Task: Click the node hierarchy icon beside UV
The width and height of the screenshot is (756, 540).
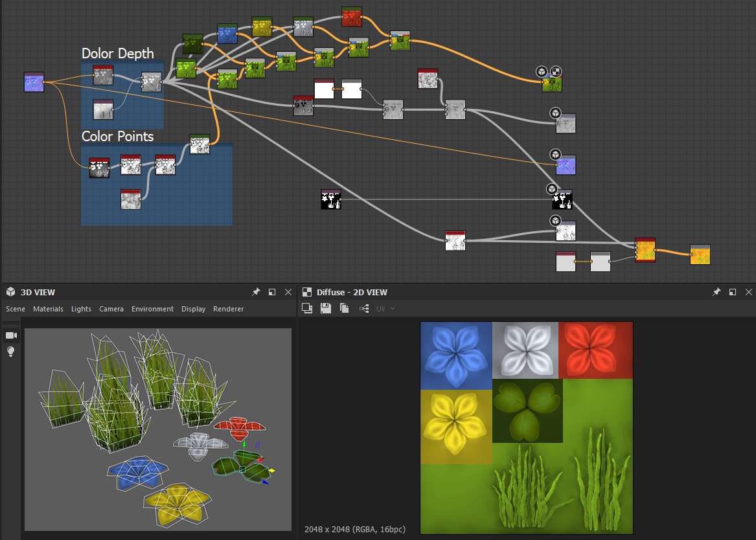Action: (x=363, y=309)
